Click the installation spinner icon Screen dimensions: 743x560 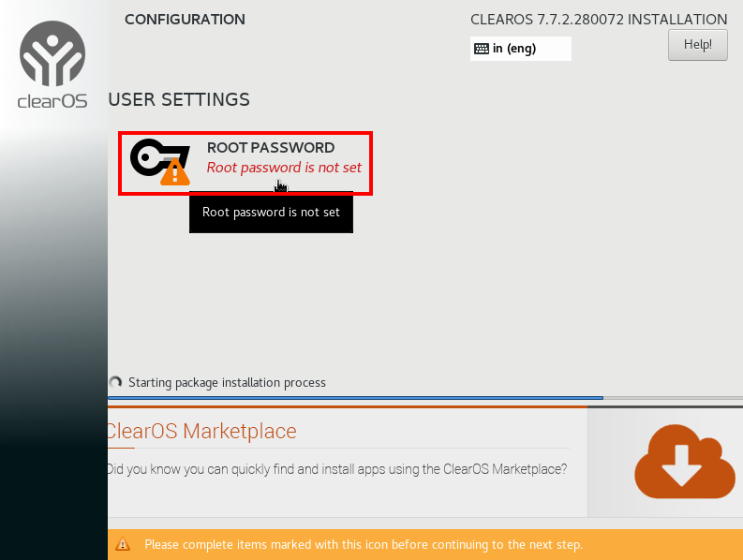(115, 382)
